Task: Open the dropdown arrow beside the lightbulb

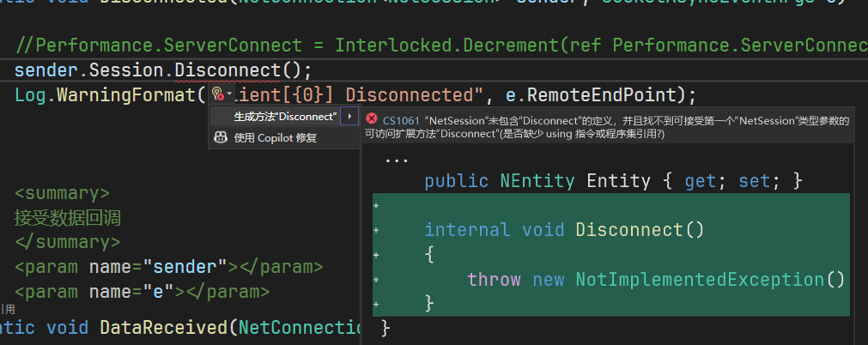Action: [x=228, y=94]
